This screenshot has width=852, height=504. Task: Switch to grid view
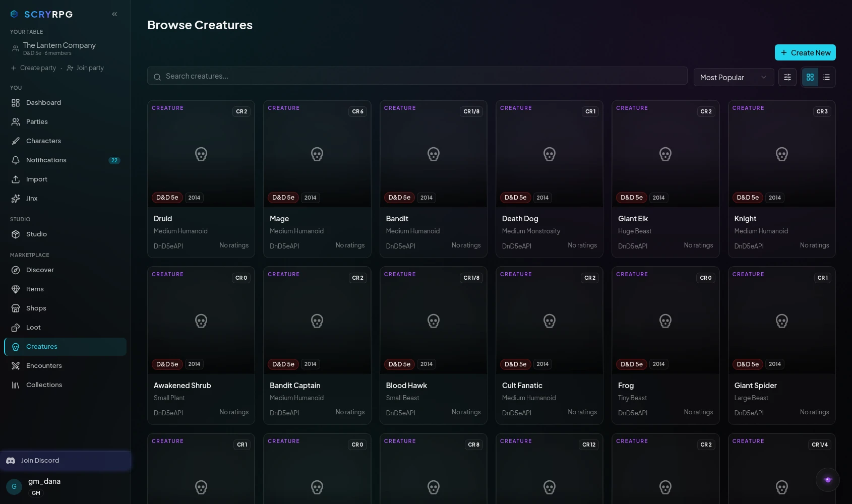click(x=810, y=77)
